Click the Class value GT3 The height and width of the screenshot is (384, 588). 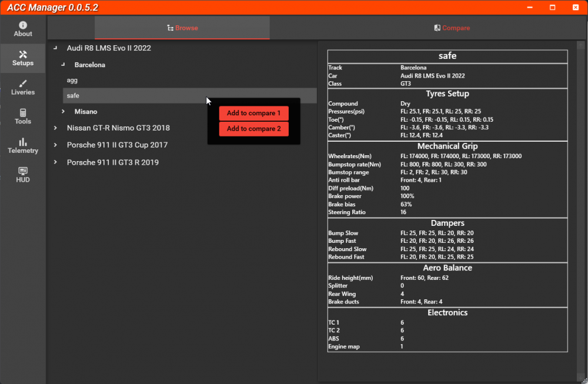(405, 84)
